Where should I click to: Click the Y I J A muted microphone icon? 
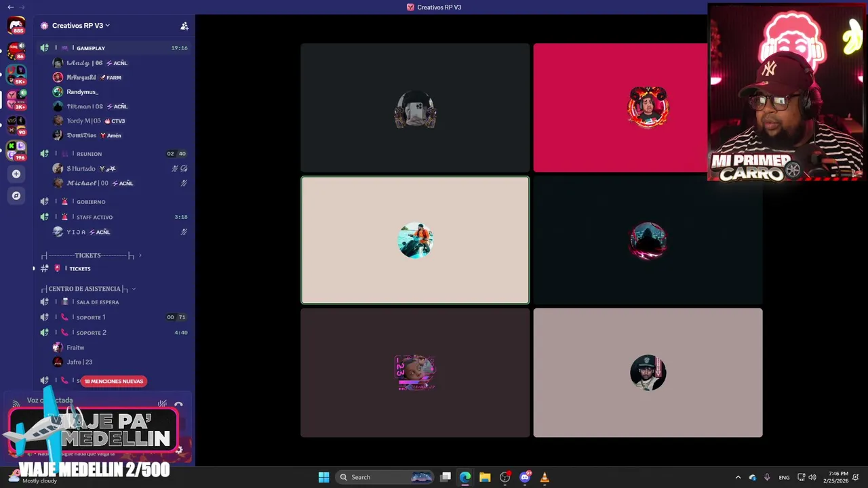[184, 232]
